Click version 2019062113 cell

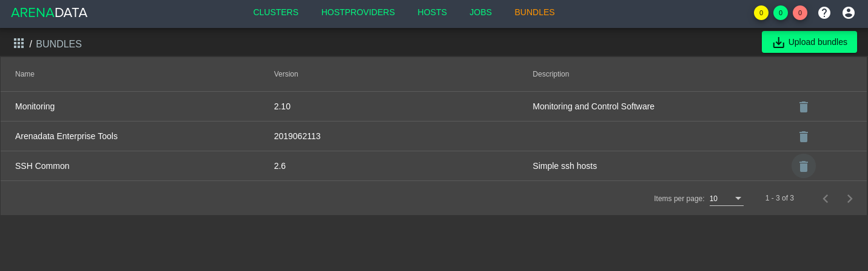(297, 136)
